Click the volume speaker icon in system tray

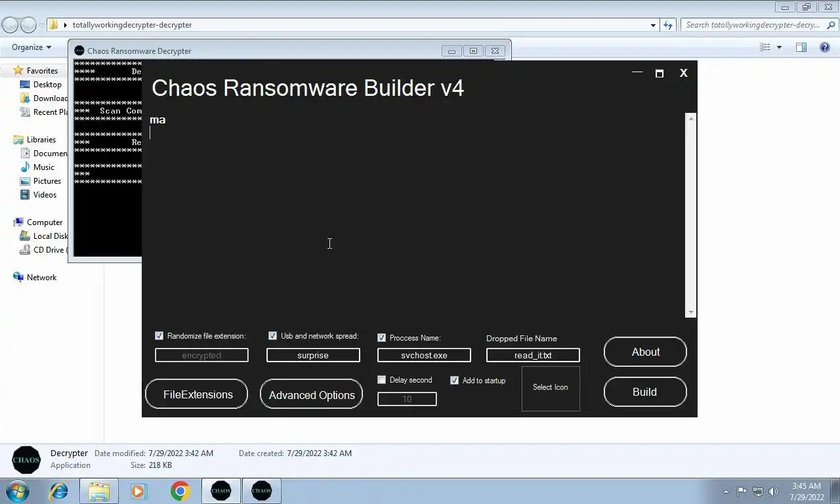(x=774, y=491)
